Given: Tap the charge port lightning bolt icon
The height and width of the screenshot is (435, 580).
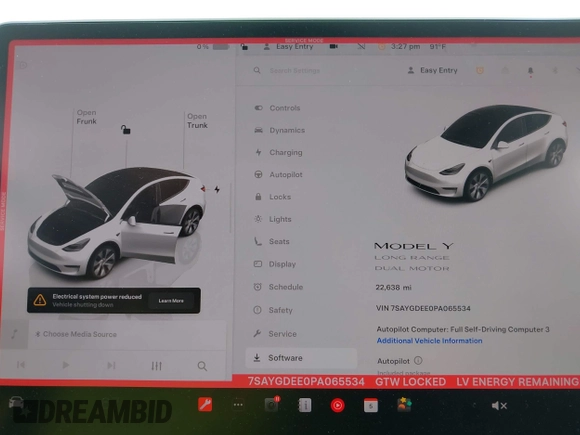Looking at the screenshot, I should 217,189.
